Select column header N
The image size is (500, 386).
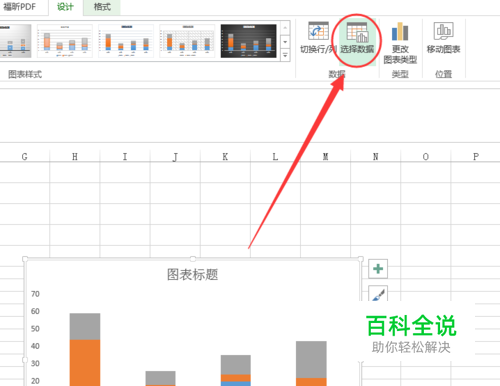coord(376,156)
